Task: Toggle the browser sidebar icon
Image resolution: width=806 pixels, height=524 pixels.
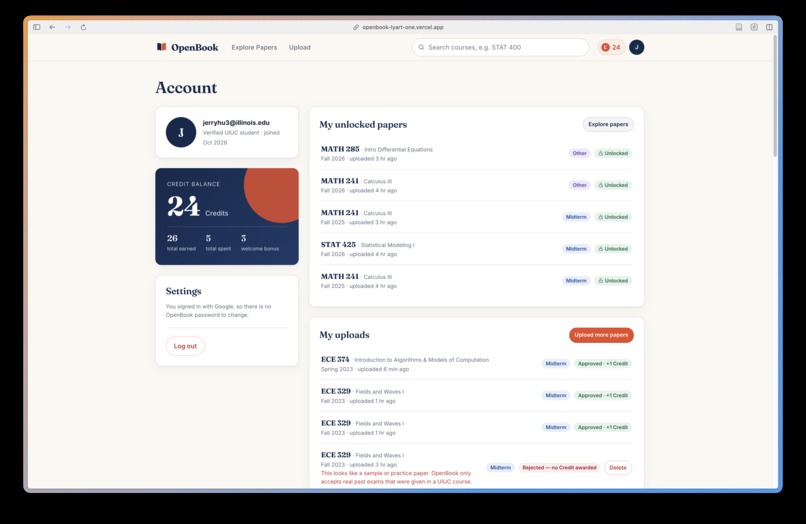Action: click(x=36, y=27)
